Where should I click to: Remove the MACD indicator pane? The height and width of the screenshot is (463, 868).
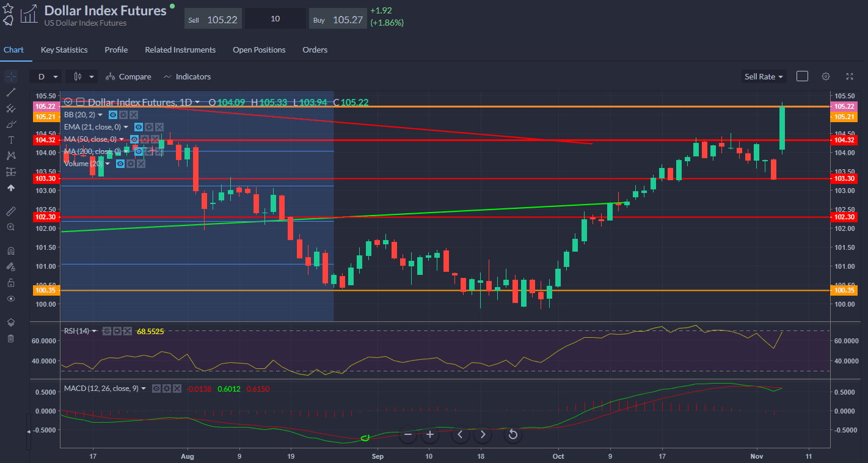tap(177, 388)
